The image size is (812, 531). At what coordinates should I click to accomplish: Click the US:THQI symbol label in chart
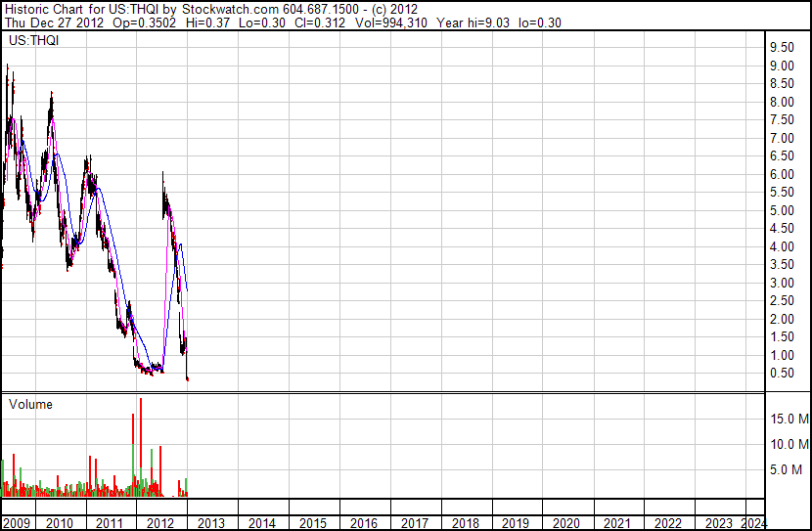tap(33, 40)
